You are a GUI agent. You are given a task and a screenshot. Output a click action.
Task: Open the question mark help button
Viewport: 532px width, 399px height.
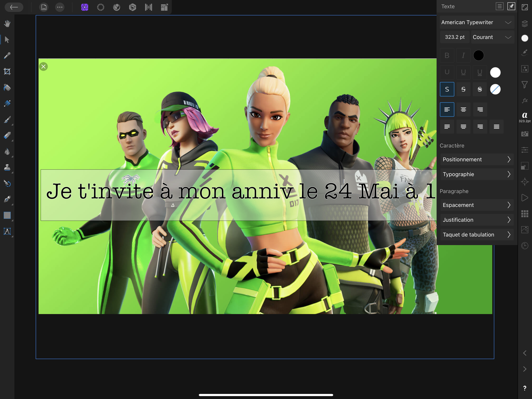525,388
